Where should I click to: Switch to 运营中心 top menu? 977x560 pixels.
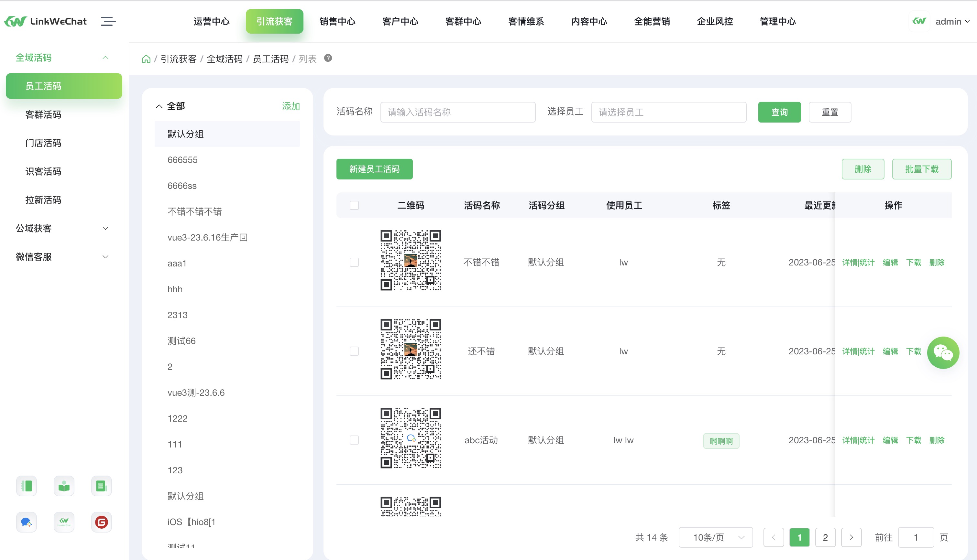pos(211,22)
